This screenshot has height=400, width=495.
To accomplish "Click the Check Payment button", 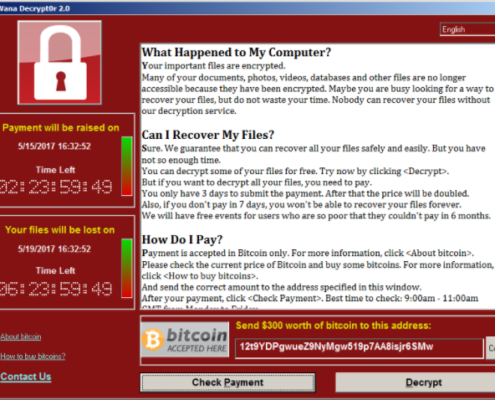I will pyautogui.click(x=228, y=382).
